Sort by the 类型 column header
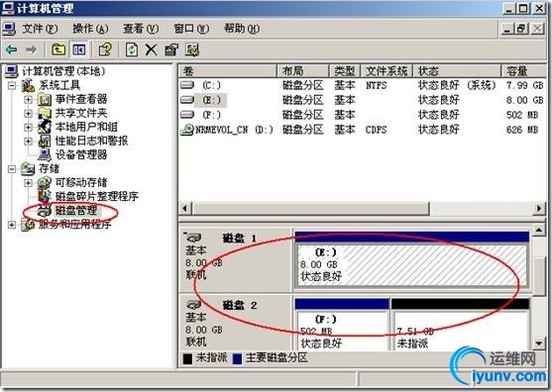552x392 pixels. coord(345,71)
